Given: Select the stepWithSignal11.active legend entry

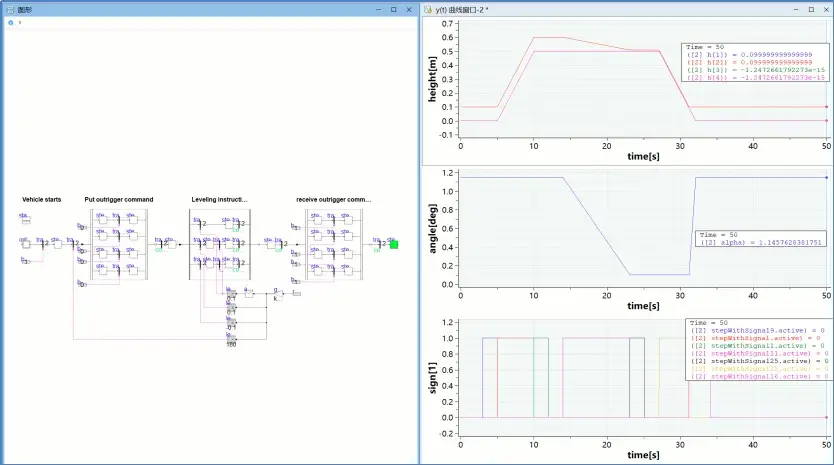Looking at the screenshot, I should [x=760, y=353].
